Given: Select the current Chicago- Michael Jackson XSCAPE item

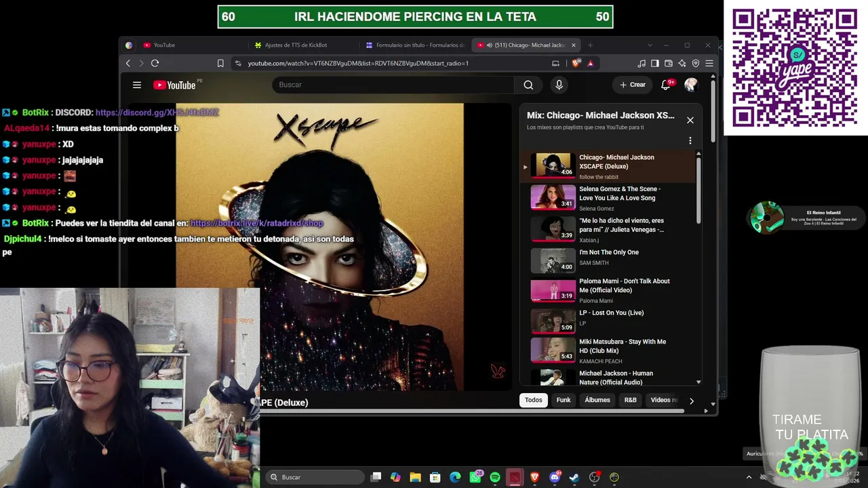Looking at the screenshot, I should (x=608, y=166).
